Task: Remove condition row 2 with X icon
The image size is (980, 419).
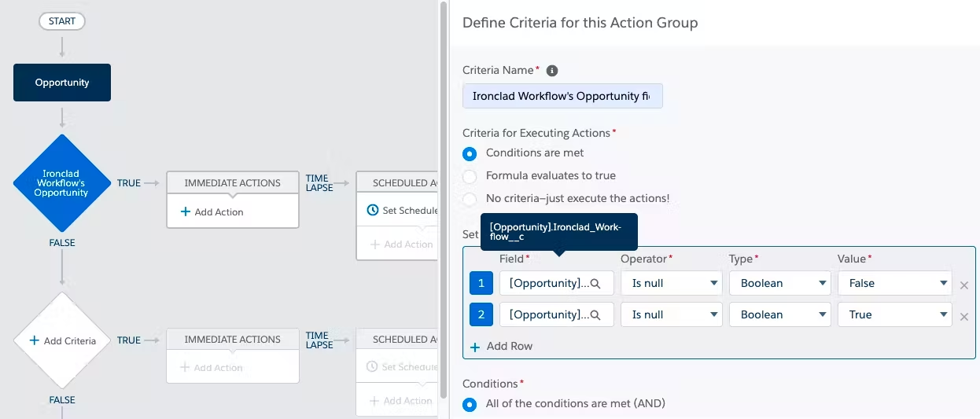Action: click(964, 316)
